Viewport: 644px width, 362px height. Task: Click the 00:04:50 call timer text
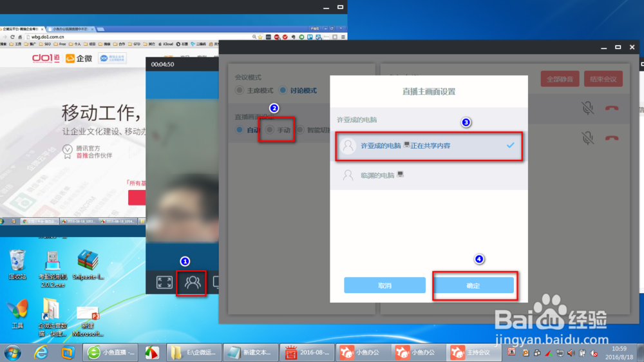(162, 64)
